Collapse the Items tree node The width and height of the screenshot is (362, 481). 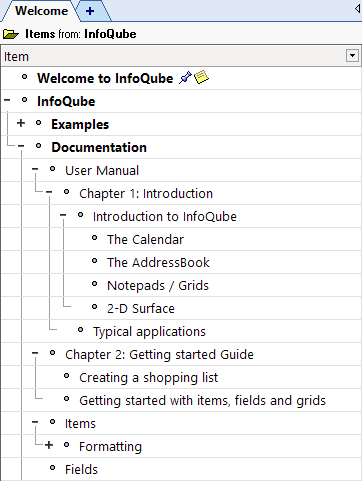pyautogui.click(x=35, y=422)
